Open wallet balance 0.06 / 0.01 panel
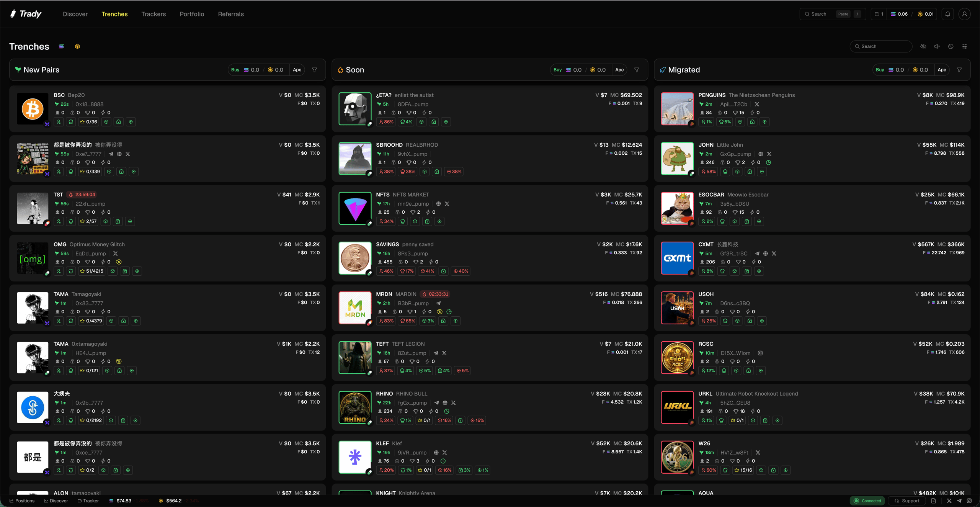 pos(912,14)
